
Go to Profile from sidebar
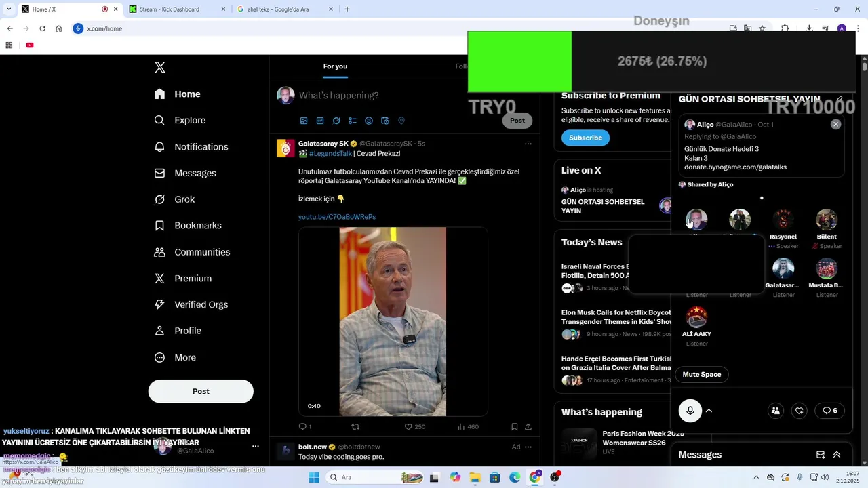coord(178,331)
